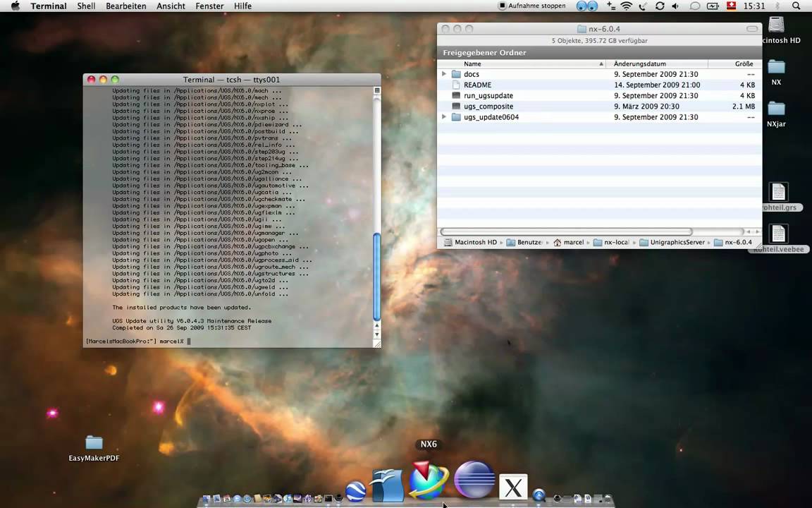Viewport: 812px width, 508px height.
Task: Click the Bluetooth menu bar icon
Action: pyautogui.click(x=777, y=6)
